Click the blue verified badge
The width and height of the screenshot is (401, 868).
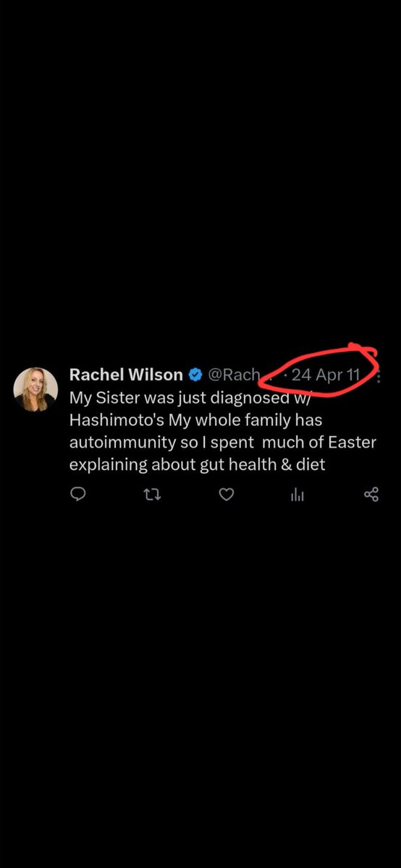(x=195, y=375)
